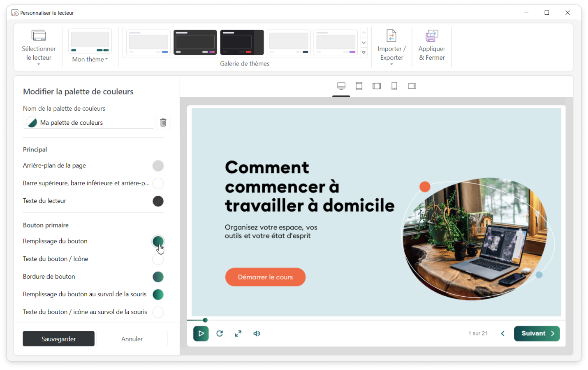Choose phone landscape preview icon
The image size is (588, 370).
412,86
